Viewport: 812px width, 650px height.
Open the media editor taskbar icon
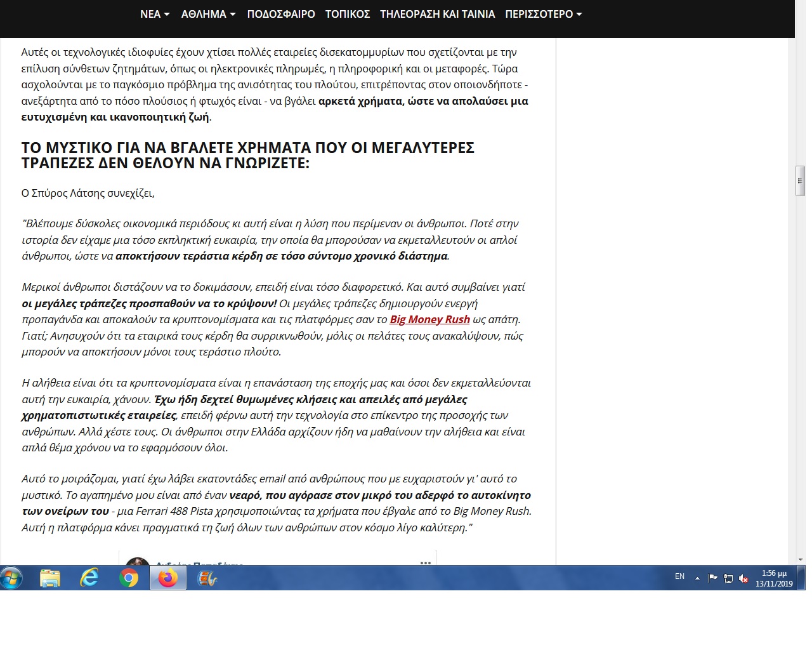coord(207,578)
